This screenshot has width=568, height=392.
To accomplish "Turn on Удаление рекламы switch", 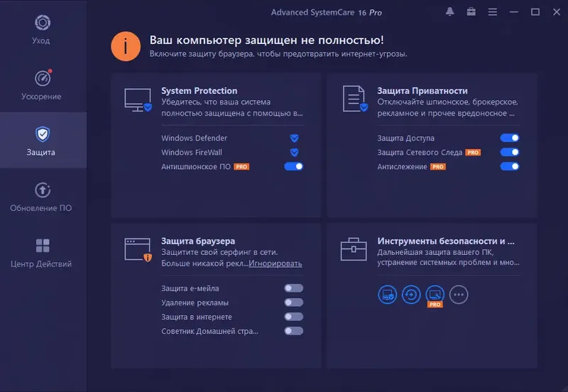I will pyautogui.click(x=294, y=303).
